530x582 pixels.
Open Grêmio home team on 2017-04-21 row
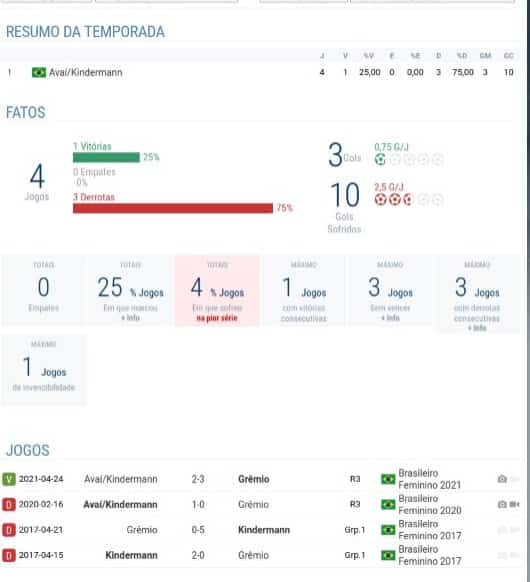pyautogui.click(x=142, y=530)
